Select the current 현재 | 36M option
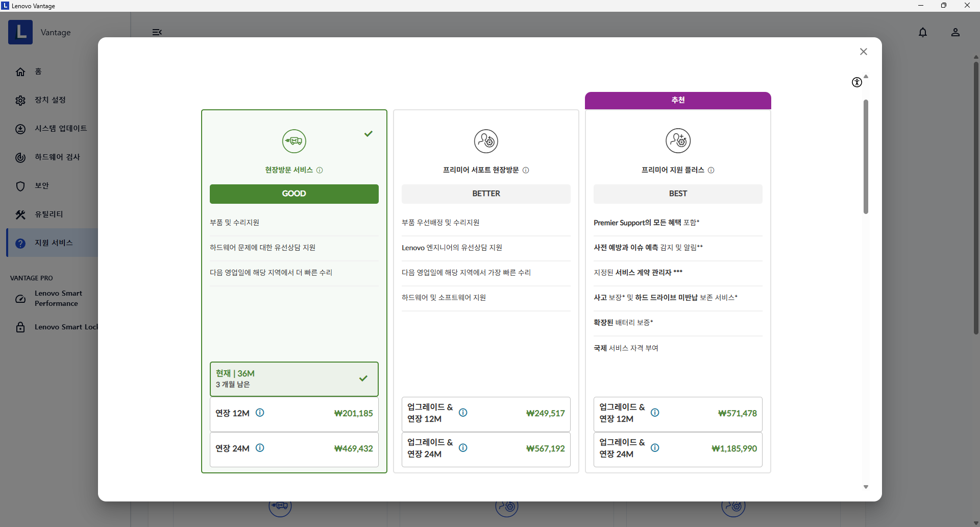This screenshot has width=980, height=527. [294, 379]
